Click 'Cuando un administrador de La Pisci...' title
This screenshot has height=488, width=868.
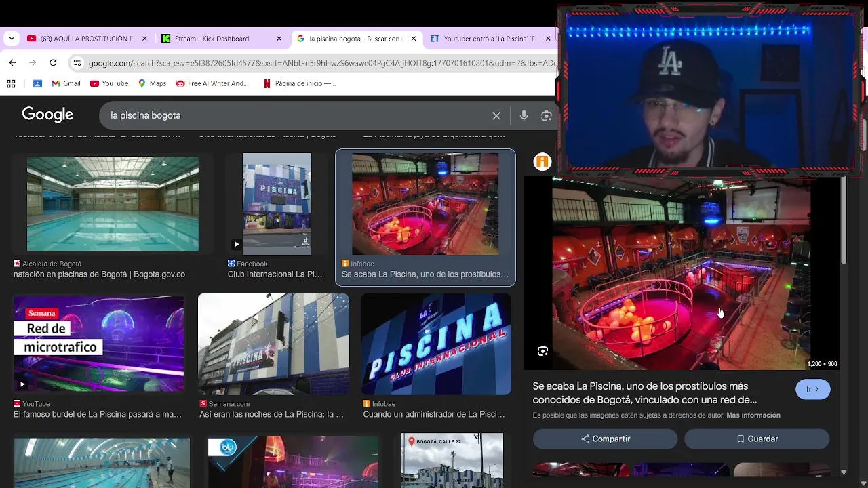(x=434, y=414)
